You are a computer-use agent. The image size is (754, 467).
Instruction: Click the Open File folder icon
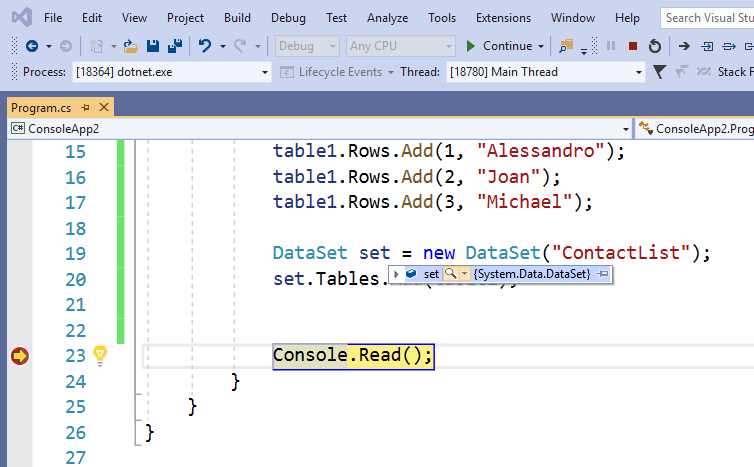[x=130, y=46]
